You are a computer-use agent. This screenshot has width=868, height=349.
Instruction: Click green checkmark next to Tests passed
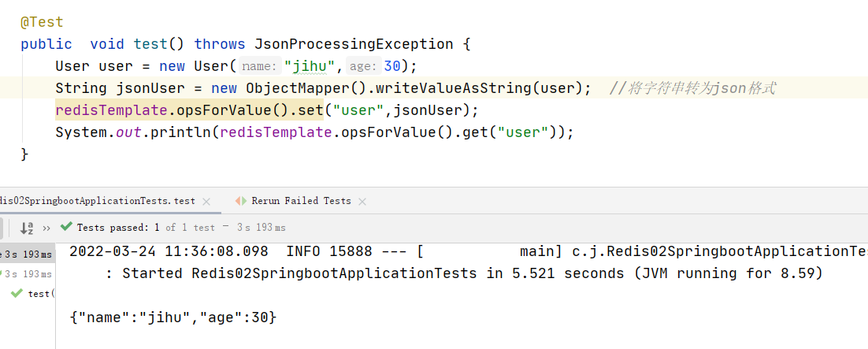(x=66, y=227)
